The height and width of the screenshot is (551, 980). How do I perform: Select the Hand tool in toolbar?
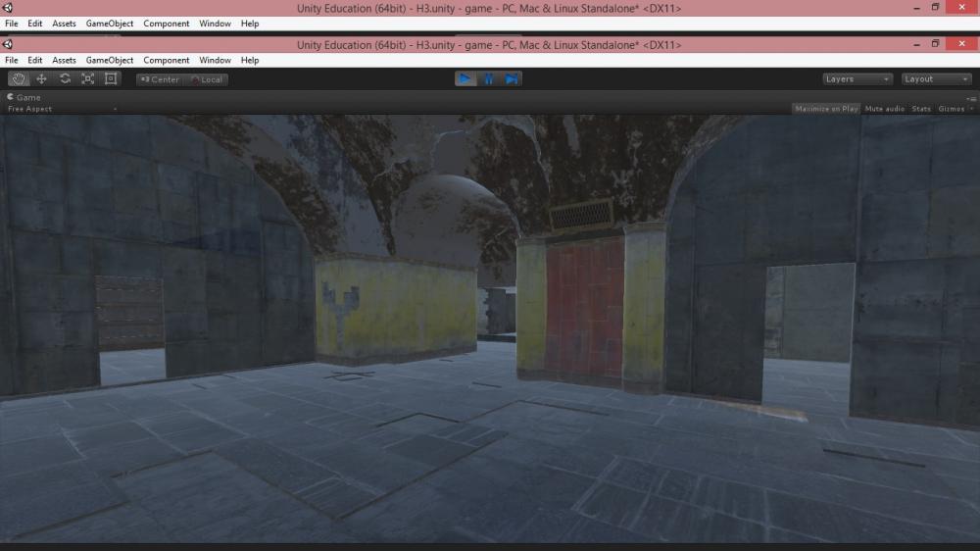coord(19,78)
